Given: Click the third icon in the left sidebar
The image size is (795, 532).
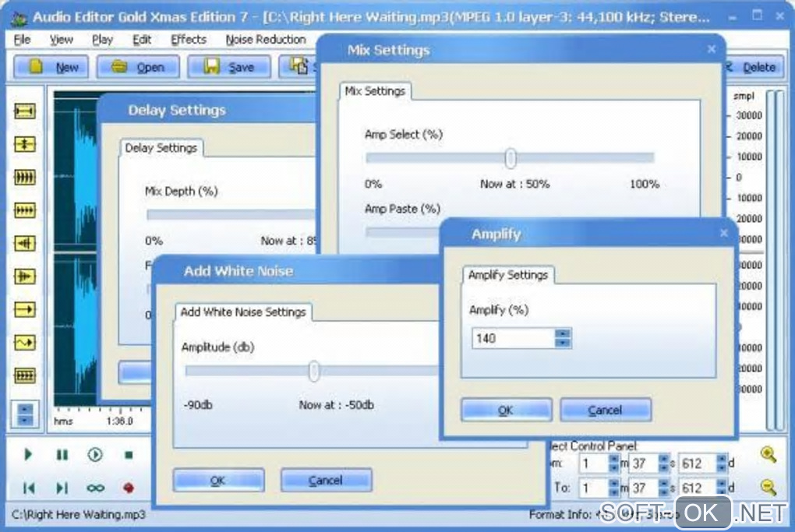Looking at the screenshot, I should (24, 178).
